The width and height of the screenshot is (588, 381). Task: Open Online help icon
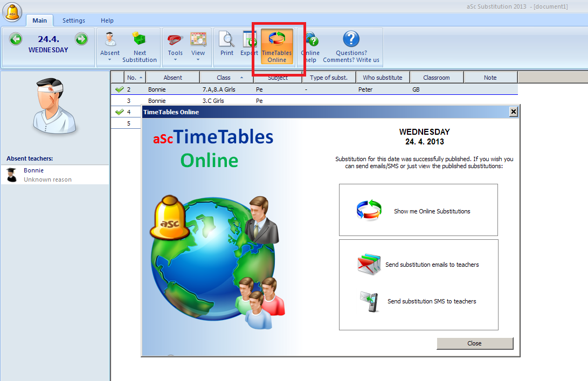(x=312, y=39)
